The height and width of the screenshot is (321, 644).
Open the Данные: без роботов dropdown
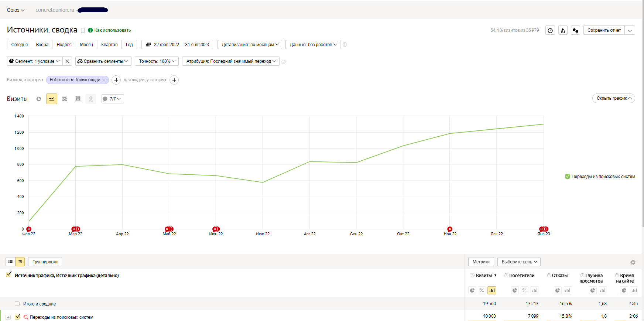313,45
